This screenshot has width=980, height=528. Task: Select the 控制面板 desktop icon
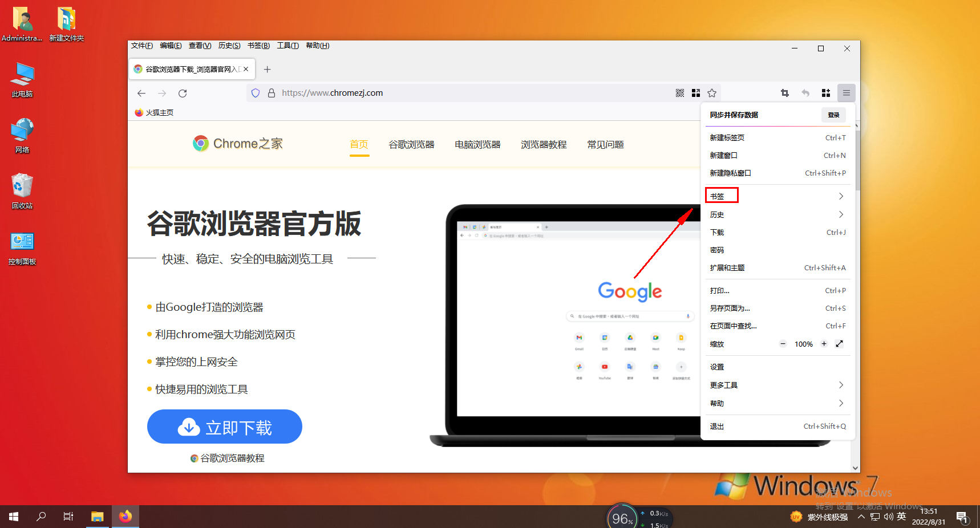pos(22,247)
